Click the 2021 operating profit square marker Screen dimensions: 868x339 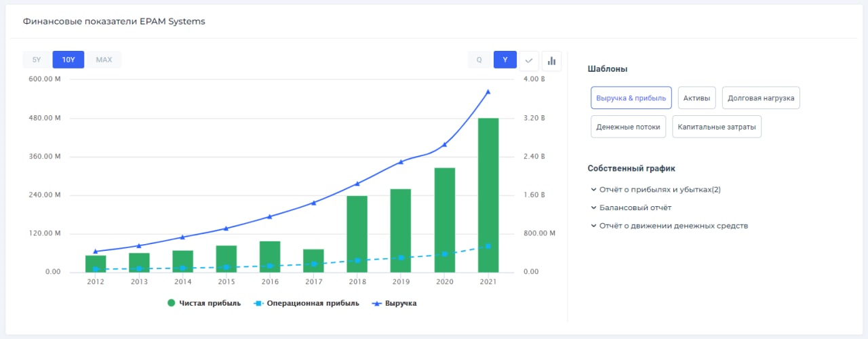(x=488, y=246)
